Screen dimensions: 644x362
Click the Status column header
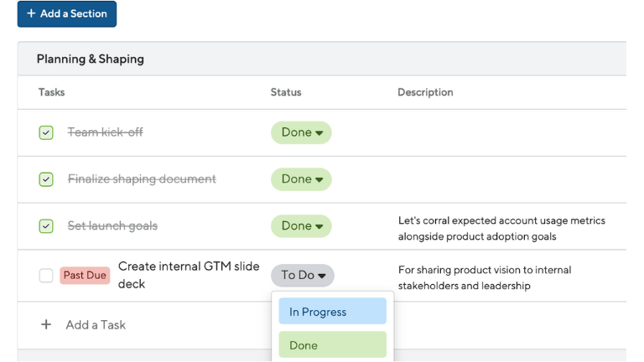286,92
